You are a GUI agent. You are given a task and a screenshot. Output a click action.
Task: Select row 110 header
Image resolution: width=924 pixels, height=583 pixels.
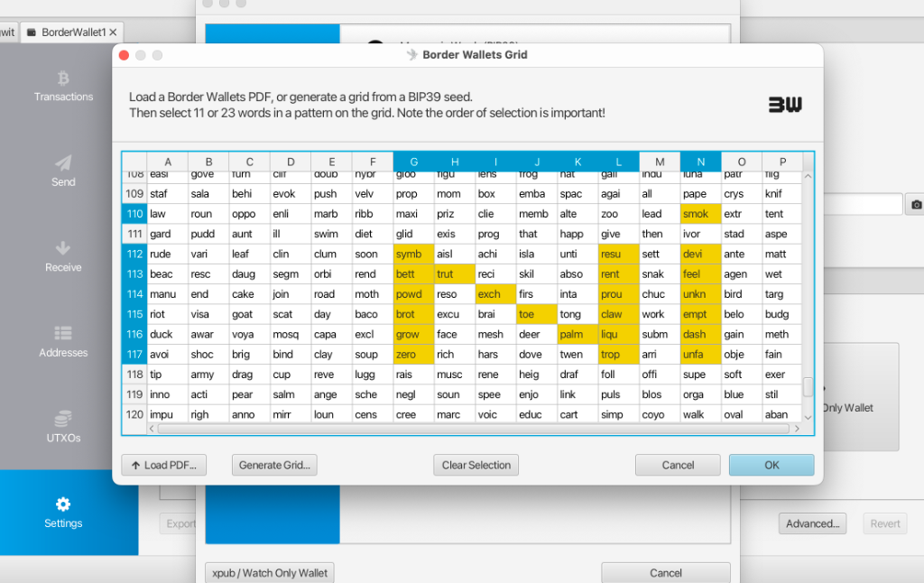click(x=134, y=214)
